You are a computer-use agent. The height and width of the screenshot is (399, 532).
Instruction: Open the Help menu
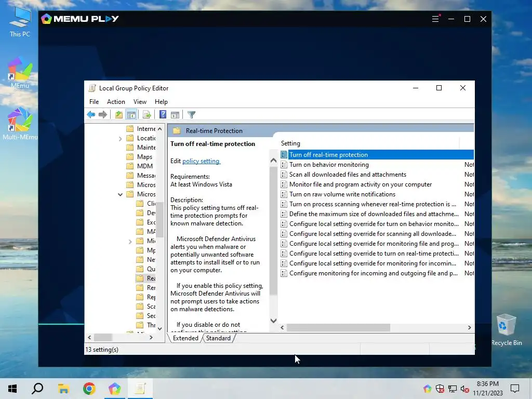(161, 102)
